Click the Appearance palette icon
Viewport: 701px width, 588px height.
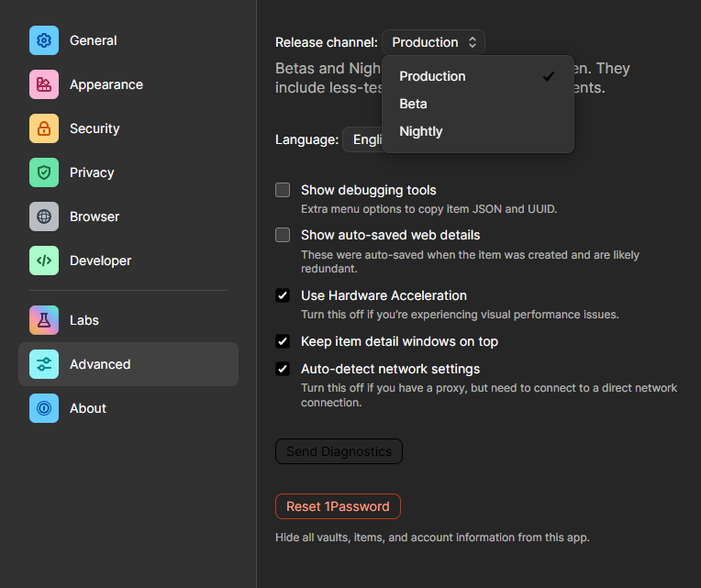point(44,84)
